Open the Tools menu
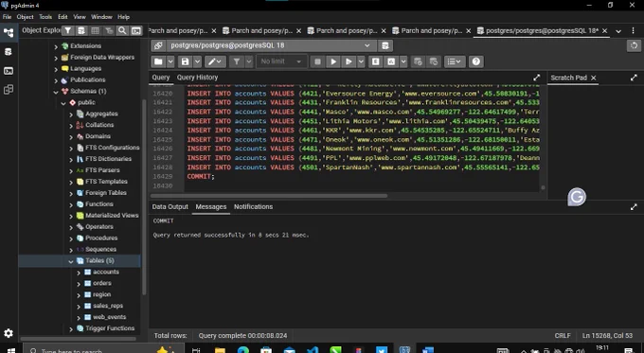The image size is (644, 353). [45, 17]
